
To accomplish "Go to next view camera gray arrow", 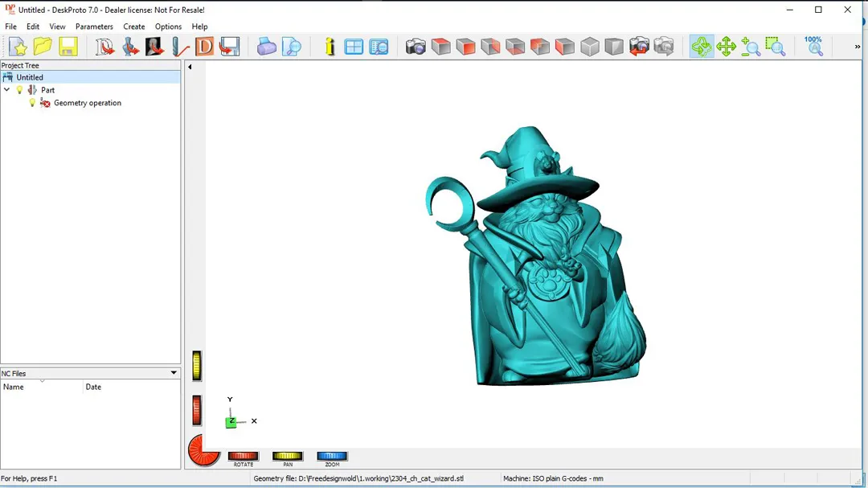I will [664, 47].
